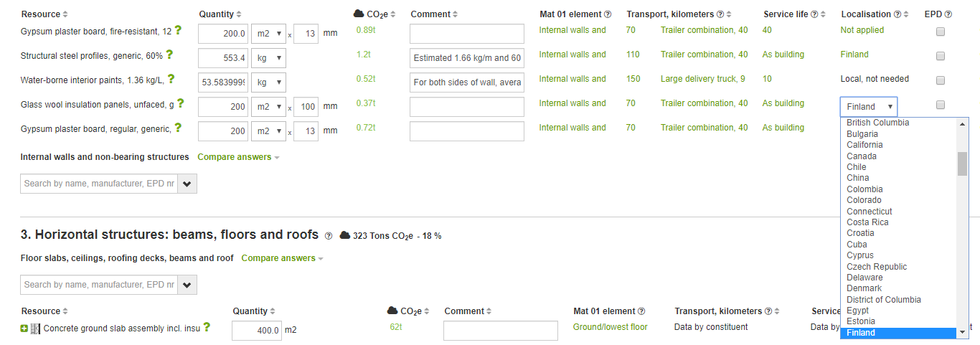Screen dimensions: 980x345
Task: Select Denmark from the country list
Action: [864, 288]
